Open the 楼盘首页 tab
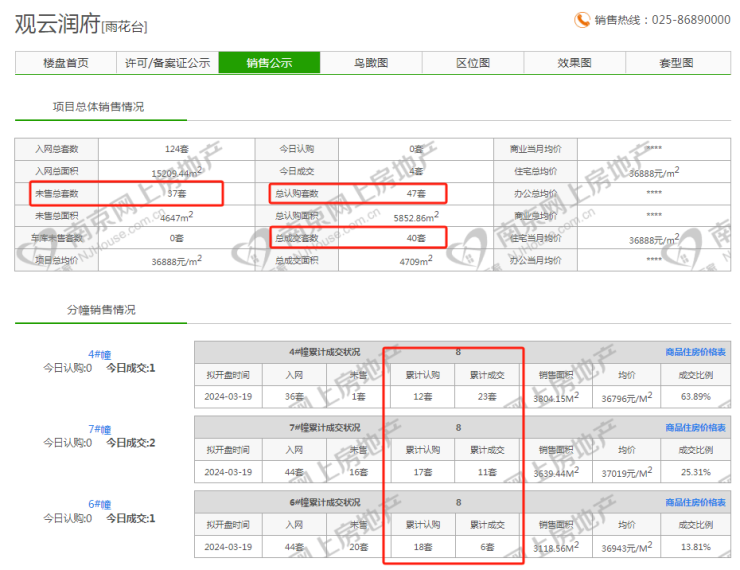 tap(66, 63)
